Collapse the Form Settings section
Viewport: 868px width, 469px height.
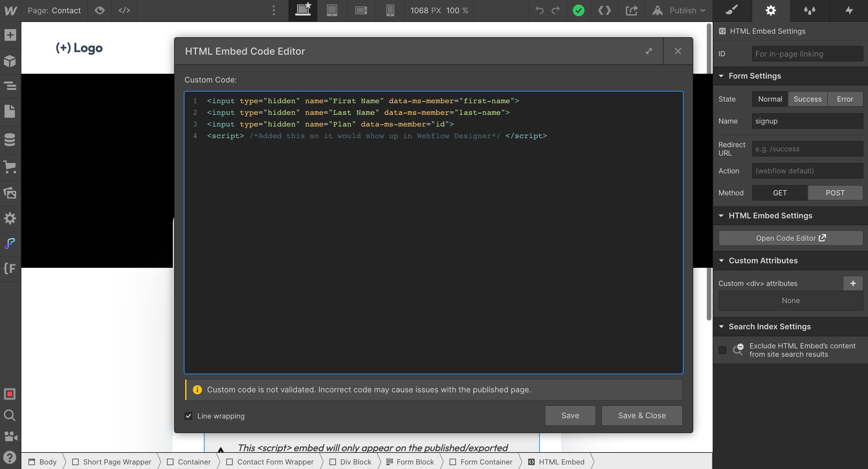(722, 76)
